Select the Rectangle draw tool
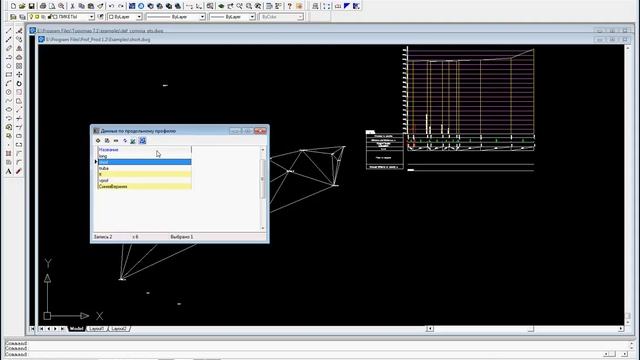Screen dimensions: 640x360 coord(9,75)
